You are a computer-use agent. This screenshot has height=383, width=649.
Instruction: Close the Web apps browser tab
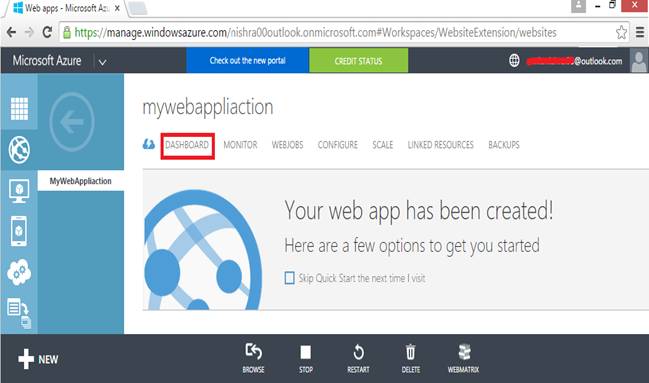[x=117, y=8]
